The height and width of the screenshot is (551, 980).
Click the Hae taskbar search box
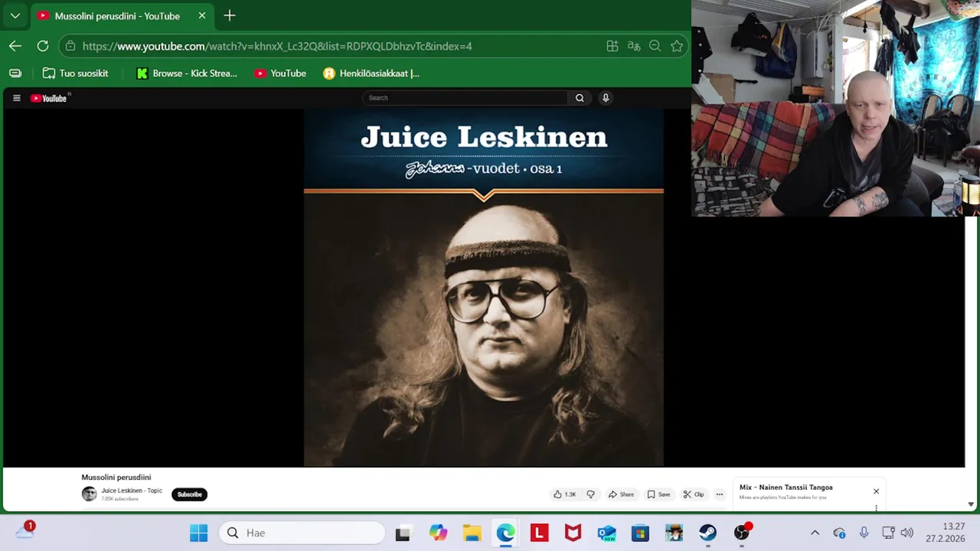tap(302, 533)
